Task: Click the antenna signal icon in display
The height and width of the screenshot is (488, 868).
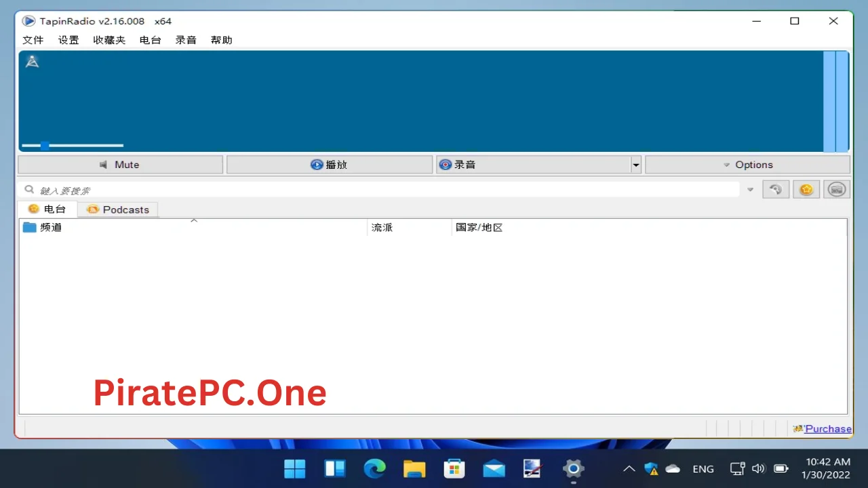Action: [x=32, y=62]
